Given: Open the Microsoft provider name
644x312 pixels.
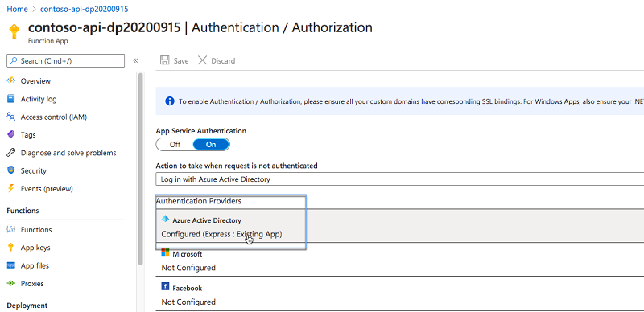Looking at the screenshot, I should pos(188,254).
